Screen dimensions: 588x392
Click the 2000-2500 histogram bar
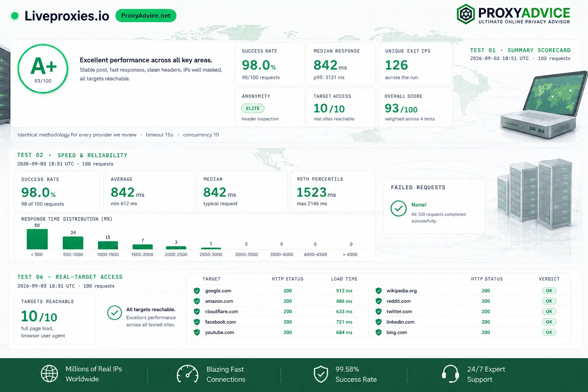click(x=176, y=248)
